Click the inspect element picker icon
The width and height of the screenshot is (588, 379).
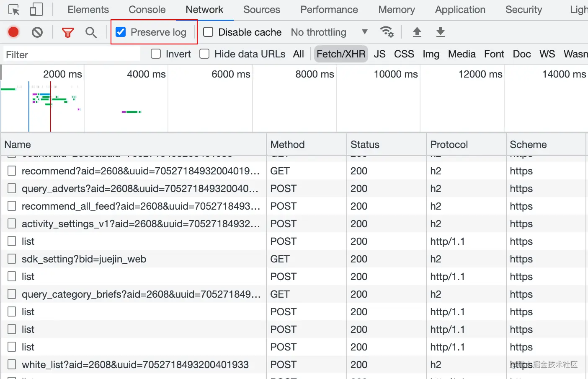pyautogui.click(x=14, y=10)
